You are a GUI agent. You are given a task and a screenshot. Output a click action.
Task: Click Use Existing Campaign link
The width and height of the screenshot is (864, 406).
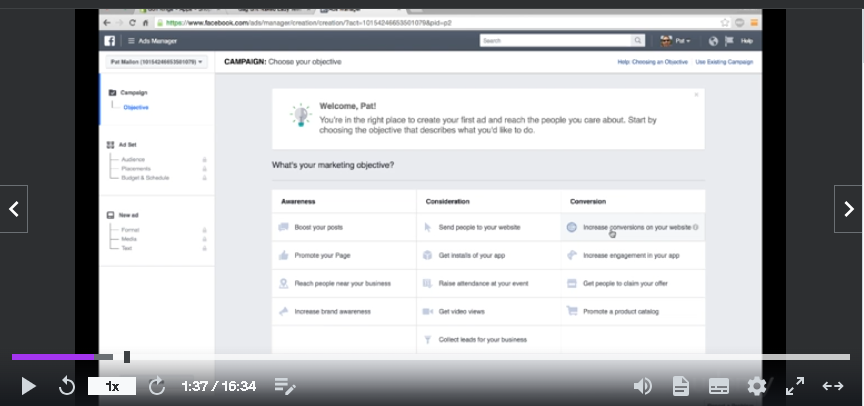724,62
